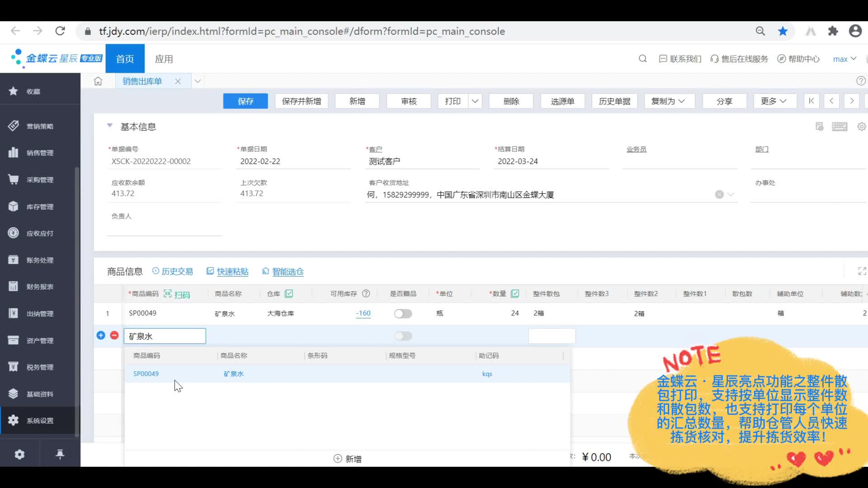Expand 客户收货地址 dropdown arrow

coord(731,195)
